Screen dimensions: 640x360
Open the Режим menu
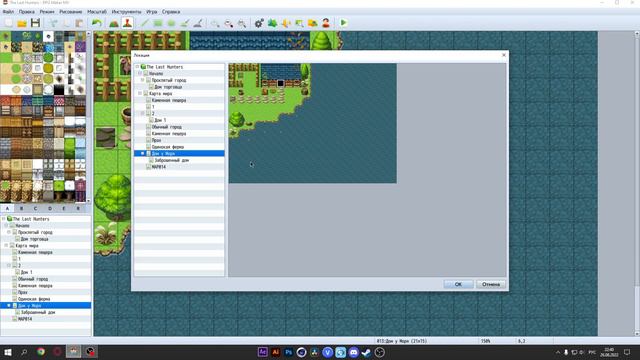click(x=47, y=12)
